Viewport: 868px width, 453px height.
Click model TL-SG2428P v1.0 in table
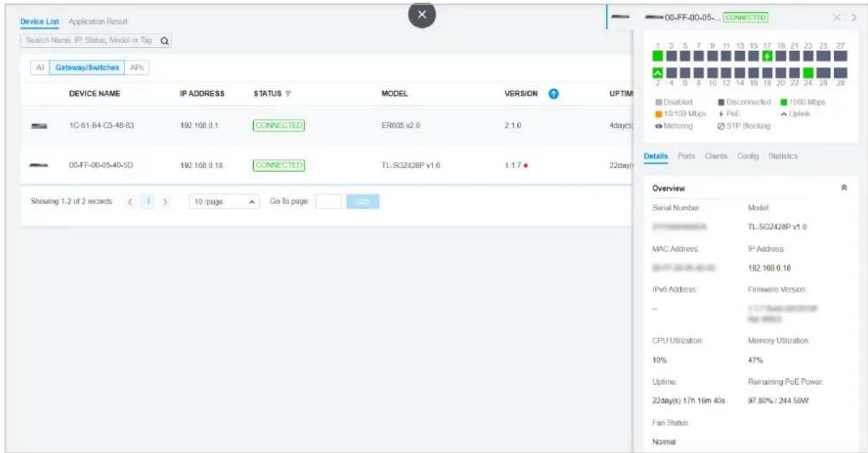(x=410, y=166)
